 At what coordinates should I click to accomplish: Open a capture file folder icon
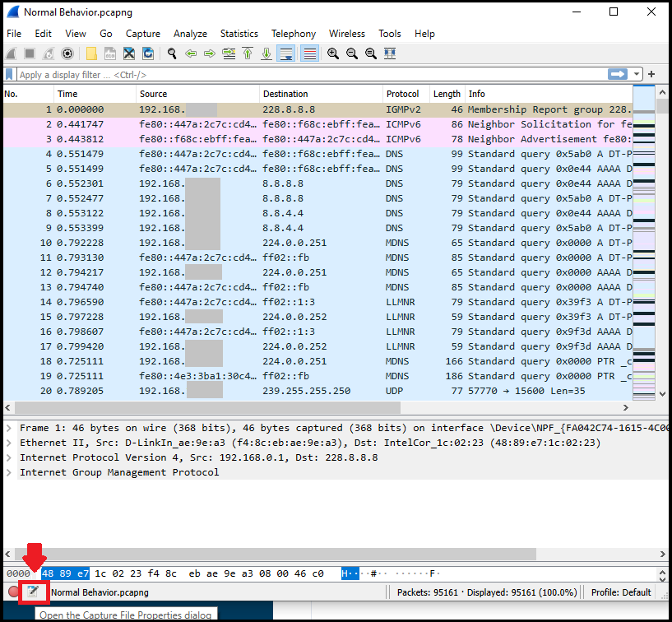(91, 53)
